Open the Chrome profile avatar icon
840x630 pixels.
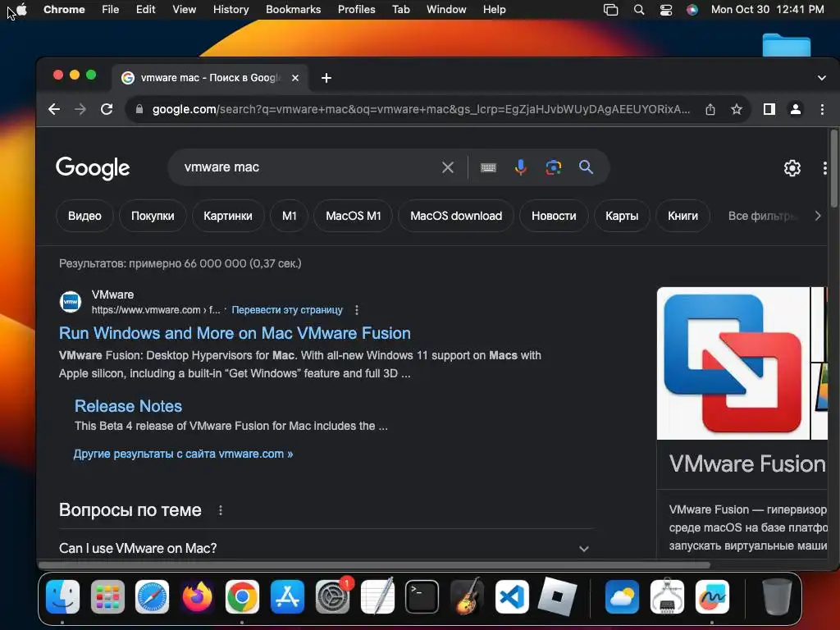(x=796, y=109)
